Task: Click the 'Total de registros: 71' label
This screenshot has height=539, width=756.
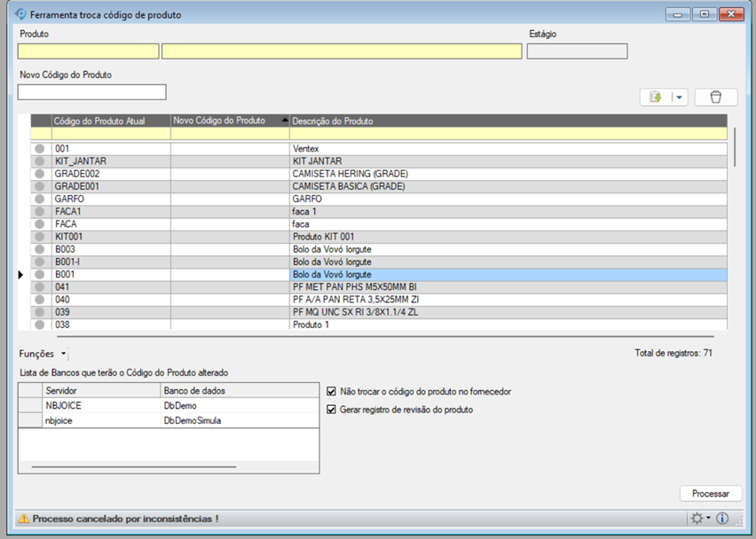Action: (673, 353)
